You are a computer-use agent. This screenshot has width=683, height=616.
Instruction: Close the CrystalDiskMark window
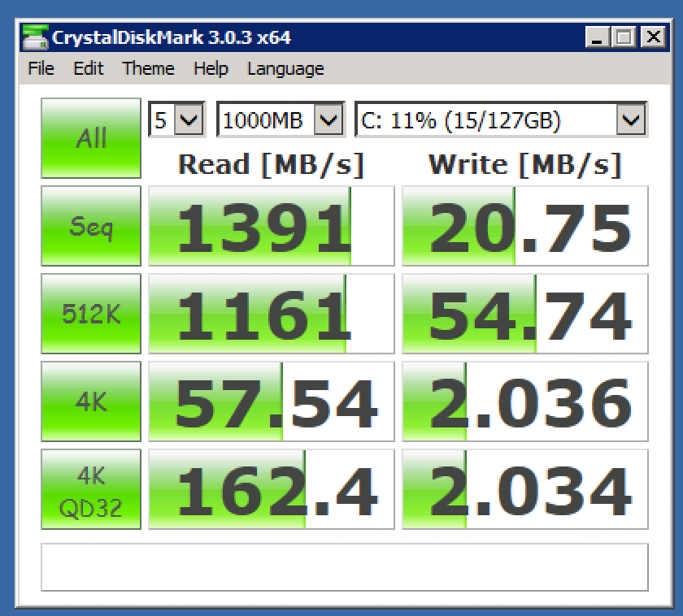[651, 37]
